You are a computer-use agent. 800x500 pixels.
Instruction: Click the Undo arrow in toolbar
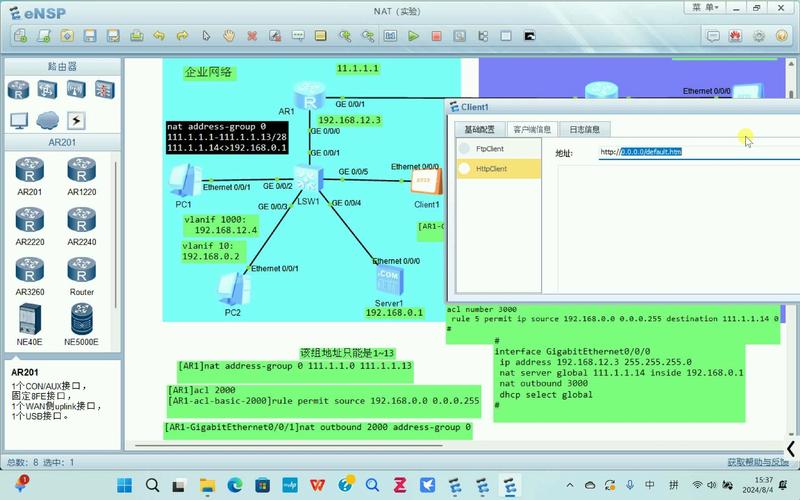[158, 36]
